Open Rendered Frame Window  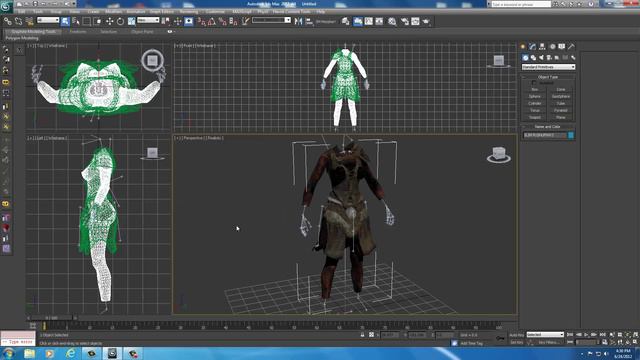click(x=415, y=21)
